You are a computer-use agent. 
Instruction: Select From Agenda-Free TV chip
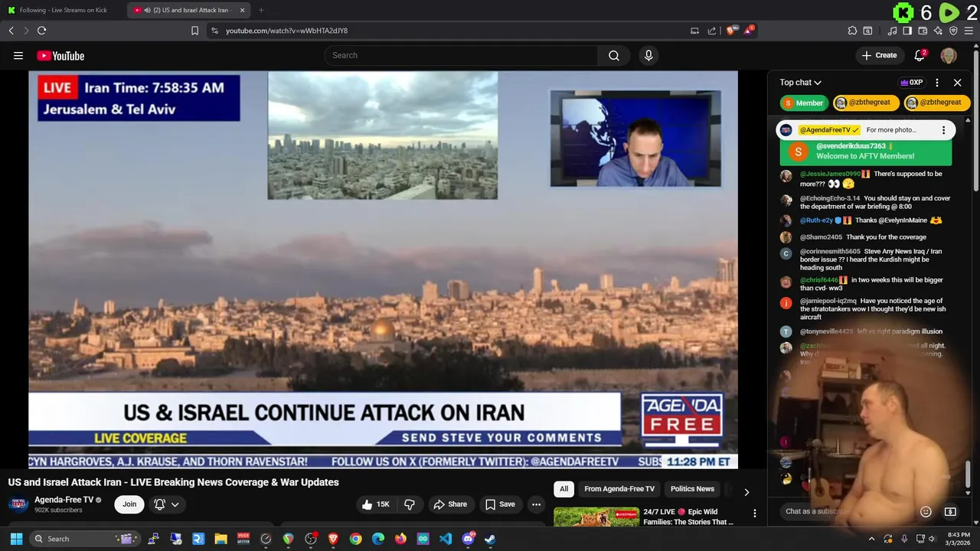[x=619, y=489]
